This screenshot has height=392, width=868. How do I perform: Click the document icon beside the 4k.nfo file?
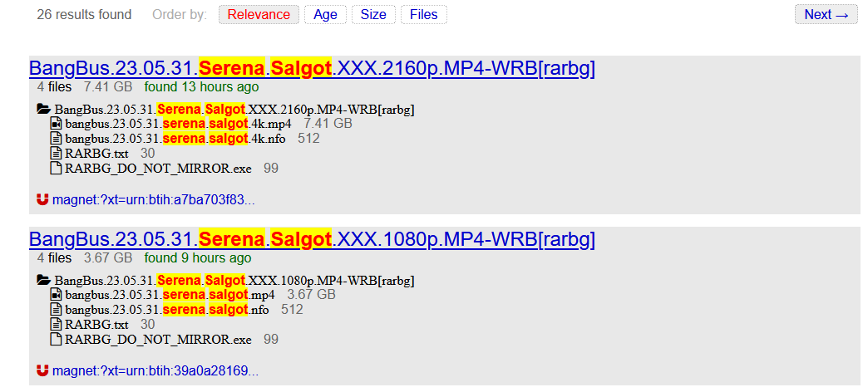(x=56, y=138)
